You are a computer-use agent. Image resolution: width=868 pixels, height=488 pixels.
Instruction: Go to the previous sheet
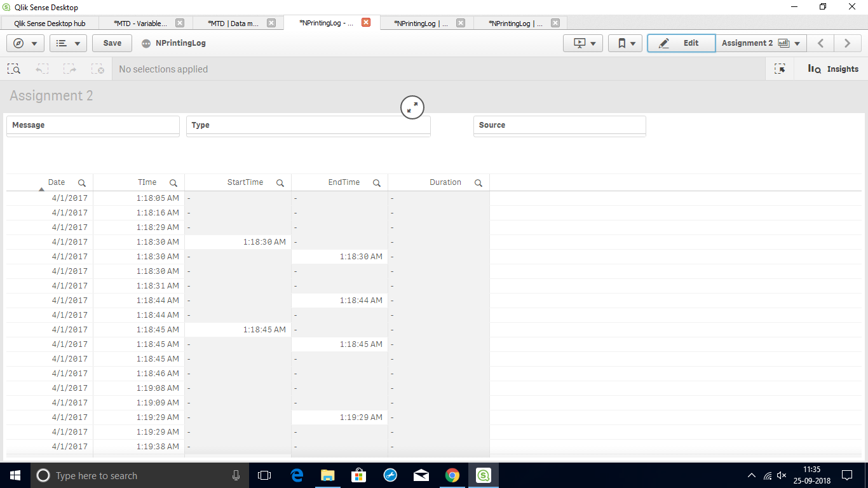click(821, 43)
